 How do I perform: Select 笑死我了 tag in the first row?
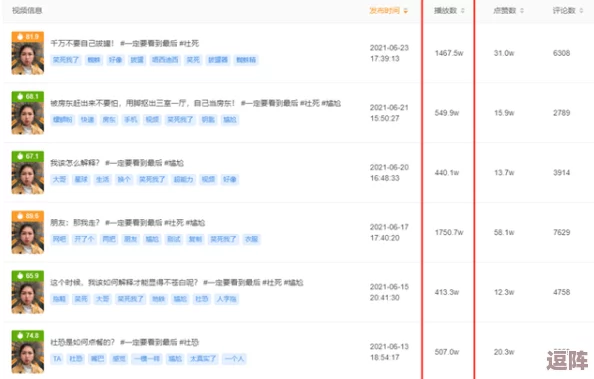coord(66,60)
